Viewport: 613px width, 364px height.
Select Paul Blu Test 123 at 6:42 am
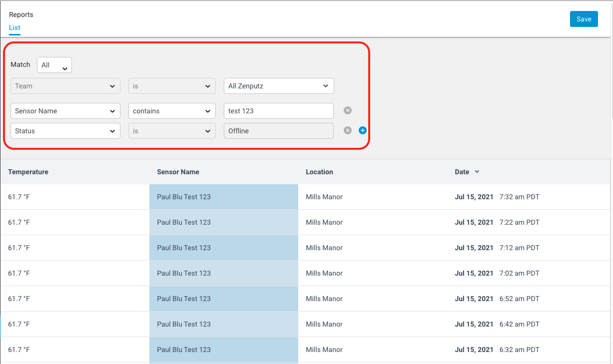(224, 324)
